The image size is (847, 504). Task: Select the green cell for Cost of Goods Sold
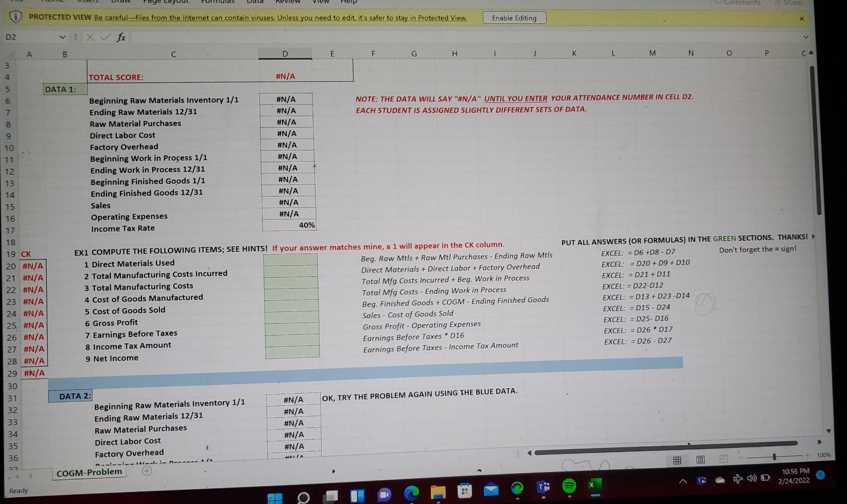[292, 306]
